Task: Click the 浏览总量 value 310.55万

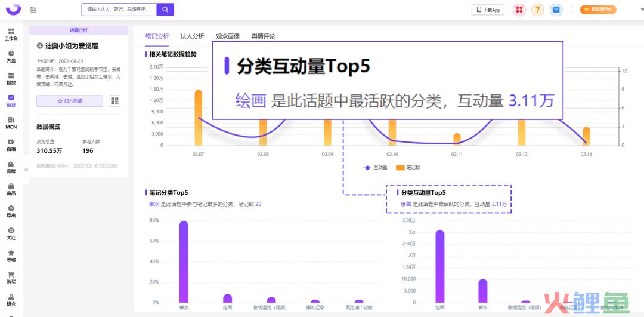Action: 49,151
